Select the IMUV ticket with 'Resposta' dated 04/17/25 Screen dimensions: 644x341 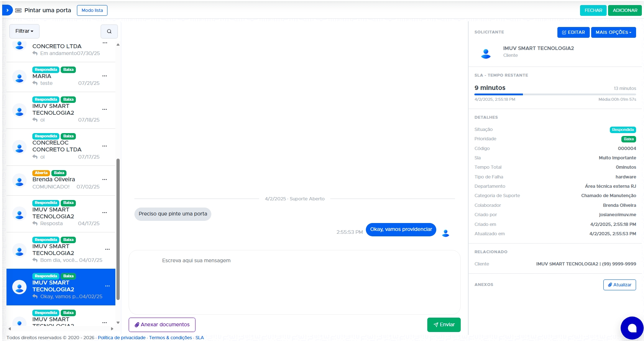pyautogui.click(x=61, y=214)
